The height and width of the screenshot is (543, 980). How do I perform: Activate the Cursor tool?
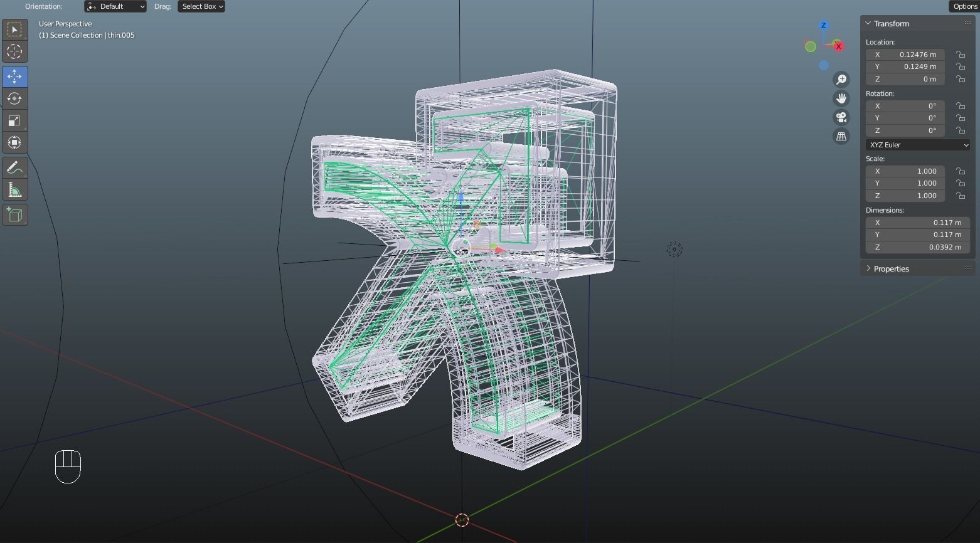pyautogui.click(x=14, y=51)
